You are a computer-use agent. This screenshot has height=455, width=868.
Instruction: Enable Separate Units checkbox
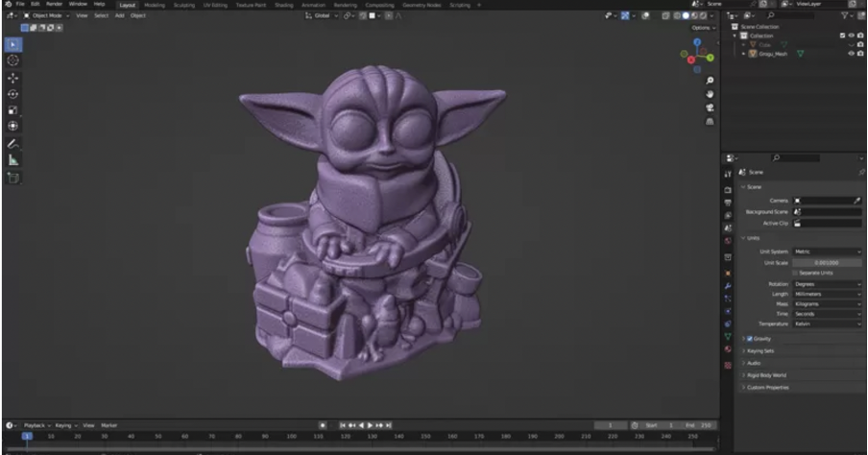coord(795,273)
